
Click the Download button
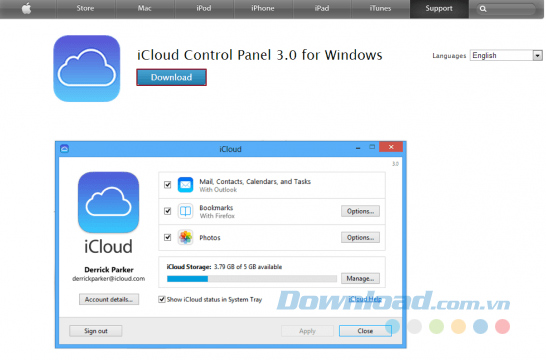point(171,77)
